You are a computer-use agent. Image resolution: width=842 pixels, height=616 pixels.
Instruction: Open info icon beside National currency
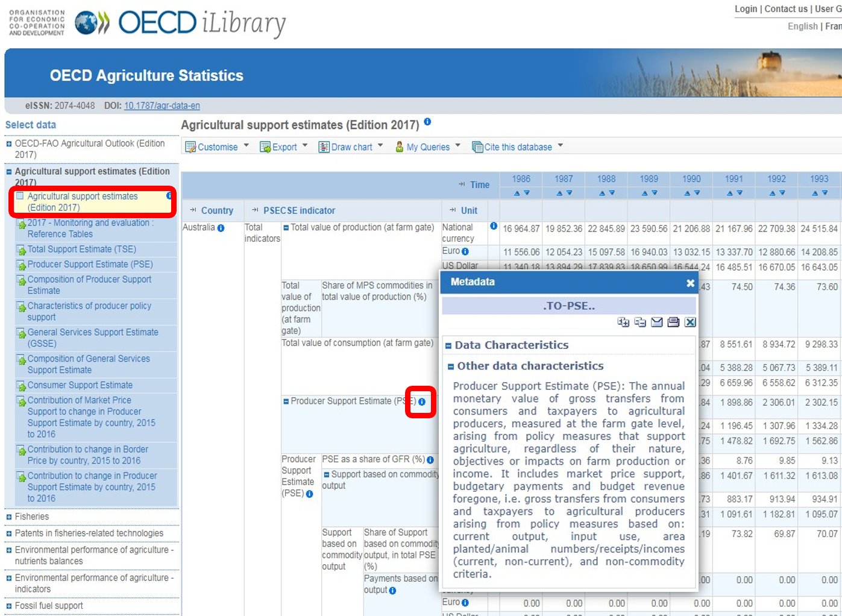494,226
